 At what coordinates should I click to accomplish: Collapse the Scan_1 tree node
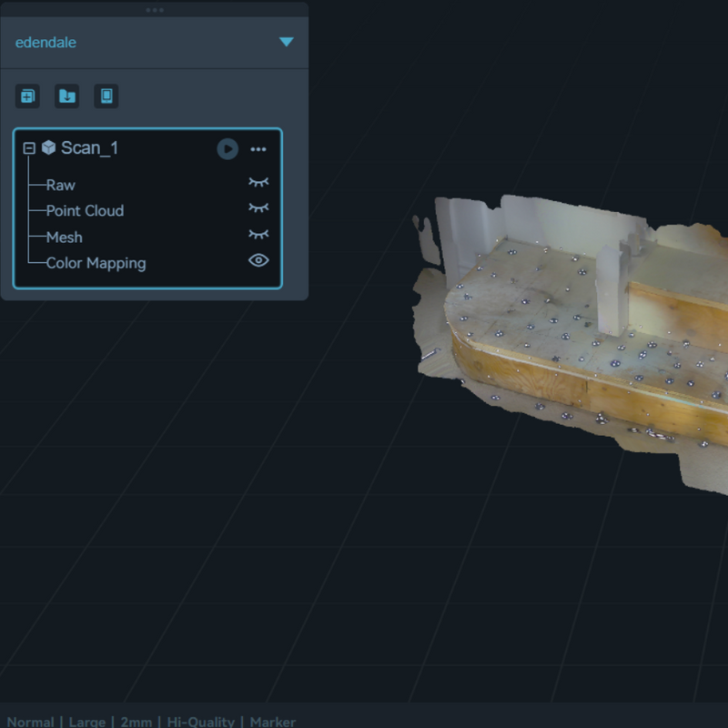coord(29,148)
